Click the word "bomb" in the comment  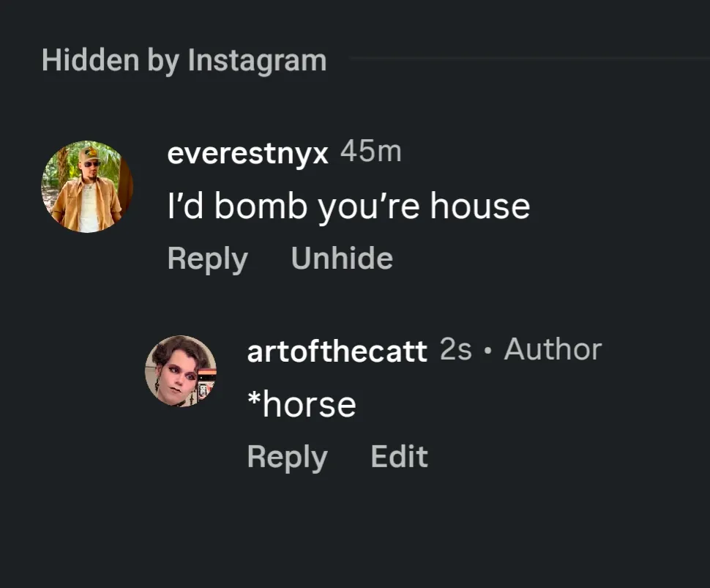click(261, 206)
